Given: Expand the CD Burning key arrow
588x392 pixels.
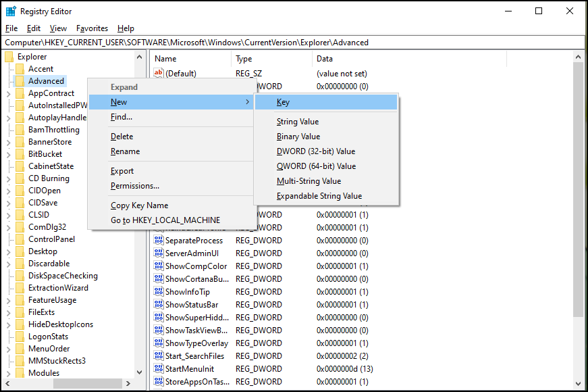Looking at the screenshot, I should [8, 178].
